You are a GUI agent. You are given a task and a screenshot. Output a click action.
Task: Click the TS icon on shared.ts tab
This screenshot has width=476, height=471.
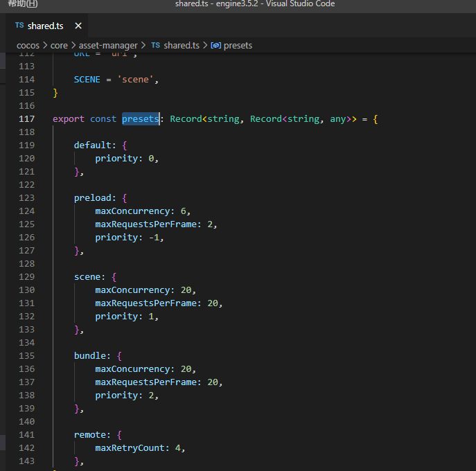click(19, 26)
